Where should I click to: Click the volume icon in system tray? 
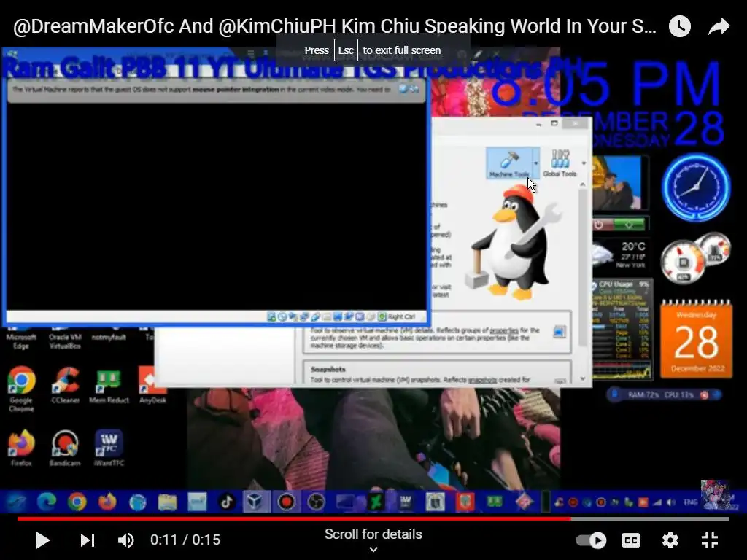pyautogui.click(x=671, y=502)
